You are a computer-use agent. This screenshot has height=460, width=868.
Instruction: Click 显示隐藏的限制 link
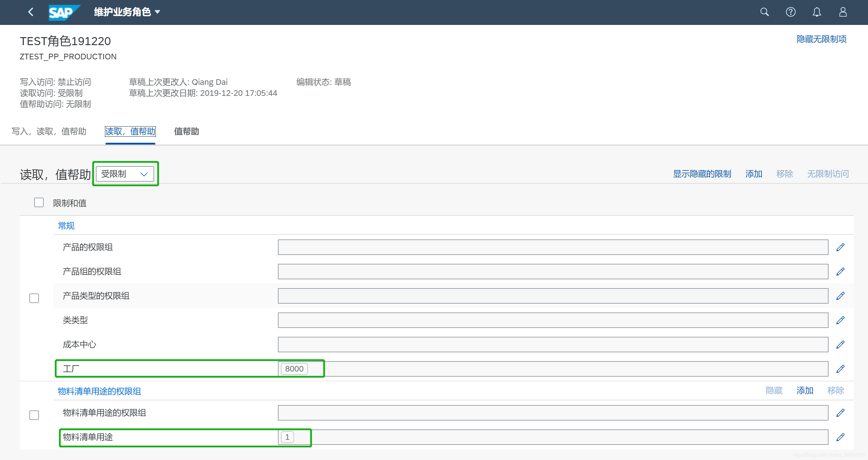click(x=702, y=174)
